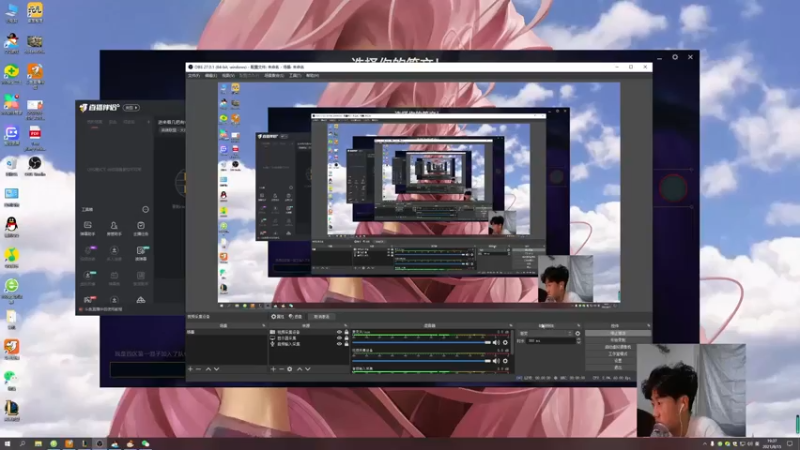Select the first tab in the 直播伴侣 panel
The height and width of the screenshot is (450, 800).
pyautogui.click(x=94, y=122)
